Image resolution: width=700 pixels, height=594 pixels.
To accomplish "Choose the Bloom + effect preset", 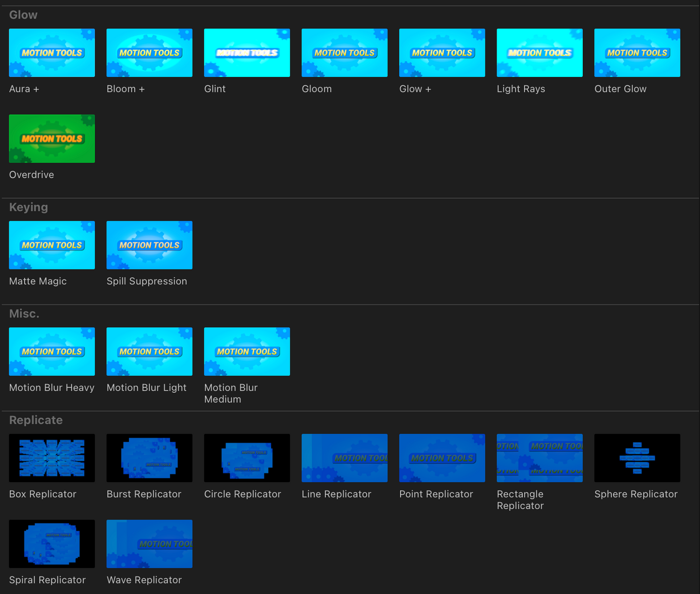I will pos(149,53).
